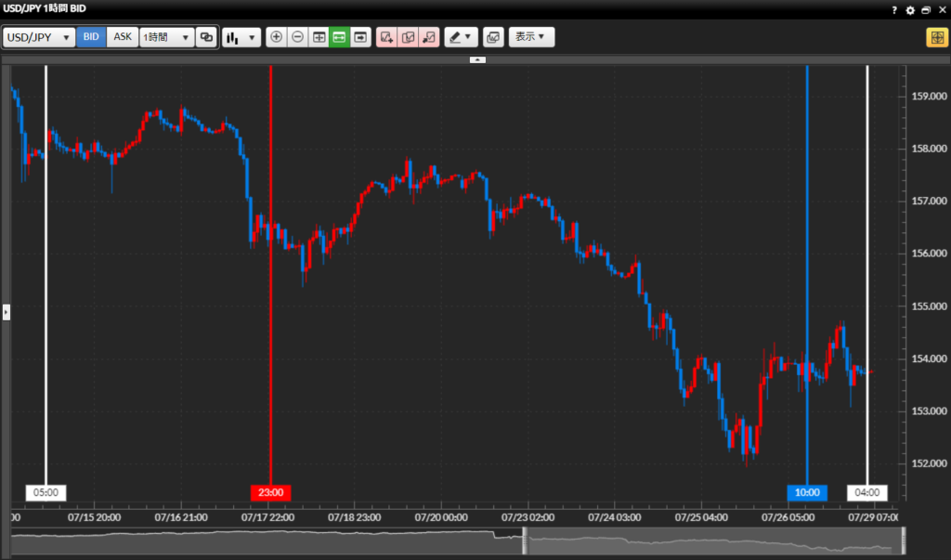Click the yellow crosshair target icon
The height and width of the screenshot is (560, 951).
tap(934, 37)
